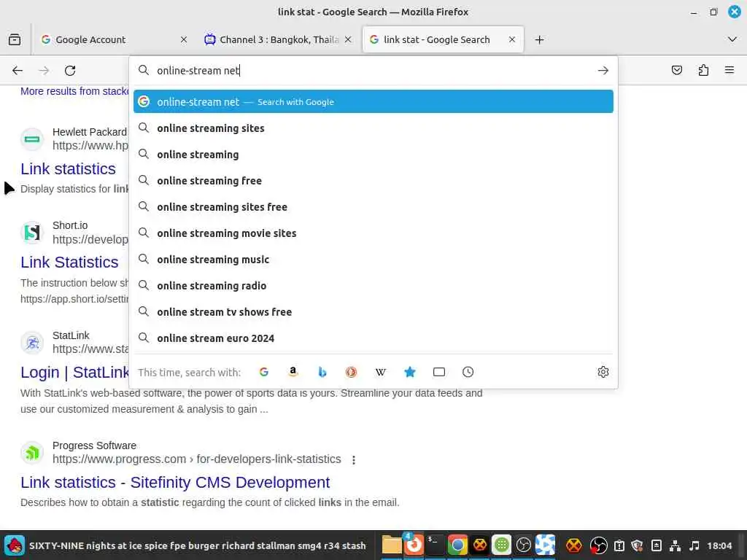Close the Google Account tab
This screenshot has width=747, height=560.
(x=184, y=39)
